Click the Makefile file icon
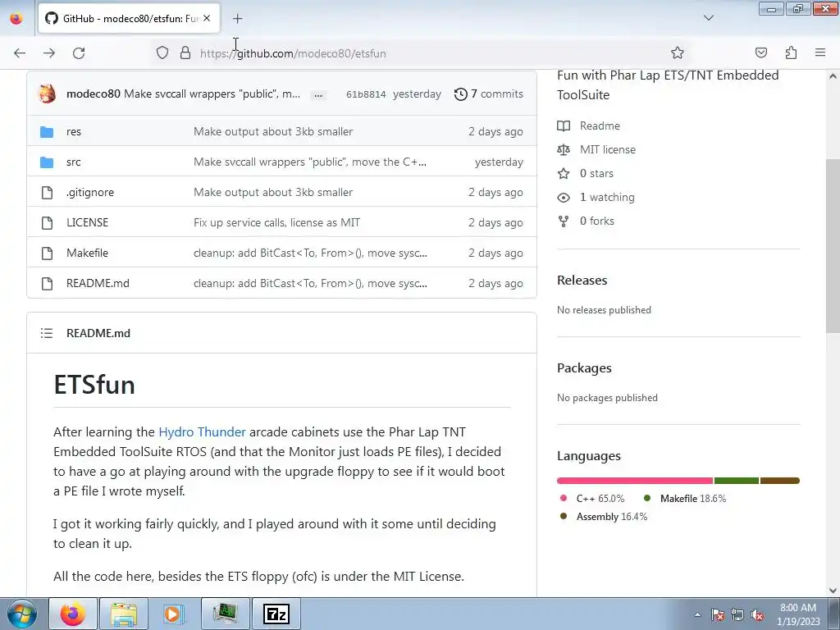This screenshot has width=840, height=630. pos(47,253)
